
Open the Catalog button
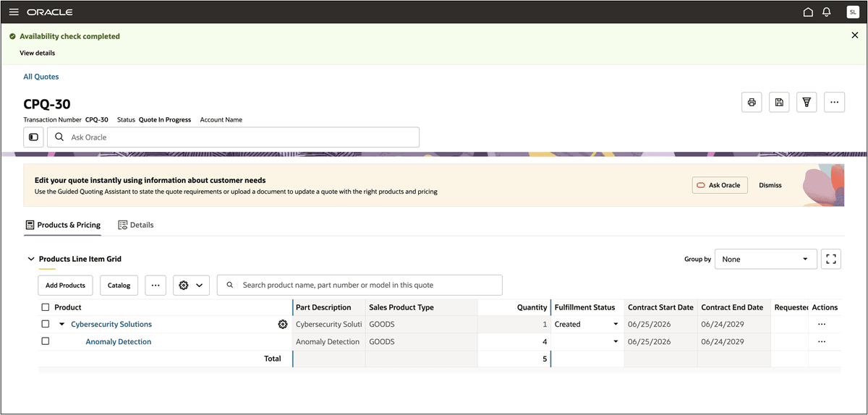119,286
